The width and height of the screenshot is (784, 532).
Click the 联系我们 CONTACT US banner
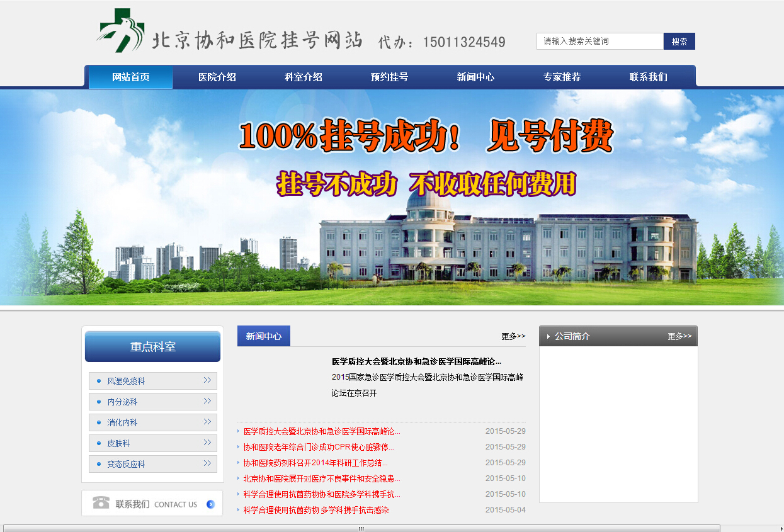pyautogui.click(x=152, y=503)
